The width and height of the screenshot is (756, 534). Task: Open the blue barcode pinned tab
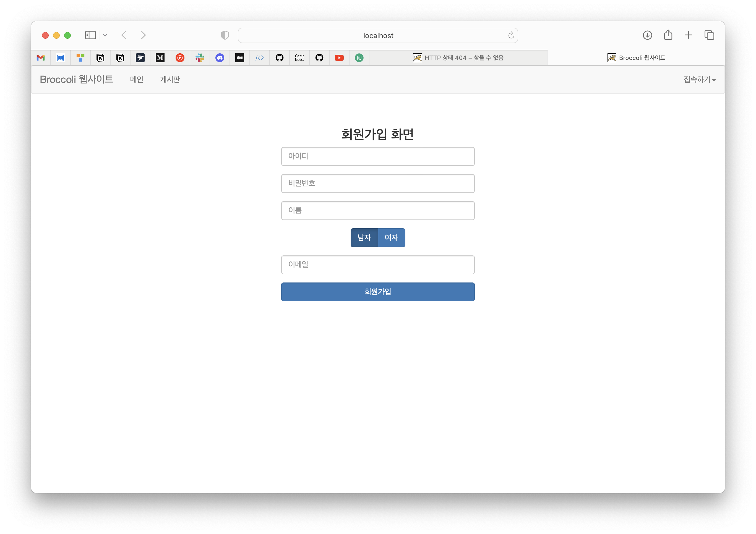pos(61,58)
